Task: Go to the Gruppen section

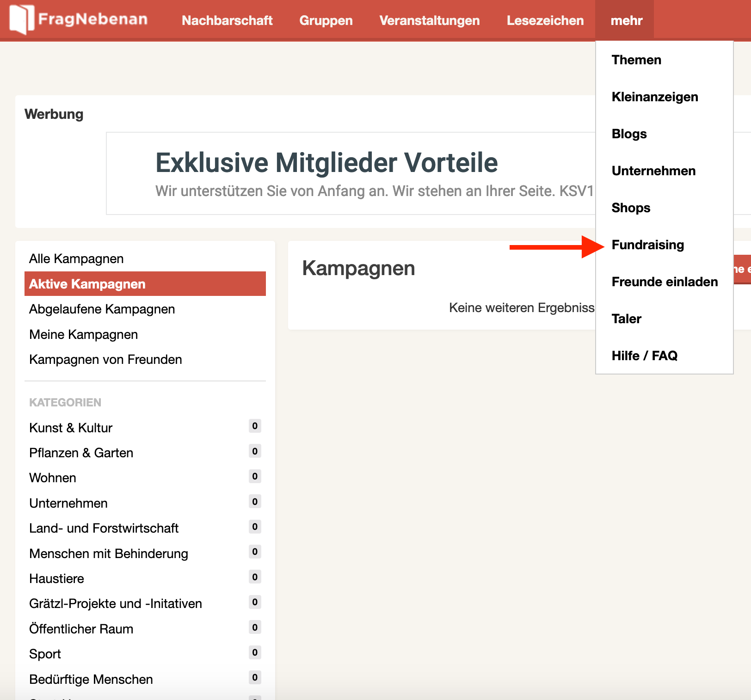Action: click(326, 20)
